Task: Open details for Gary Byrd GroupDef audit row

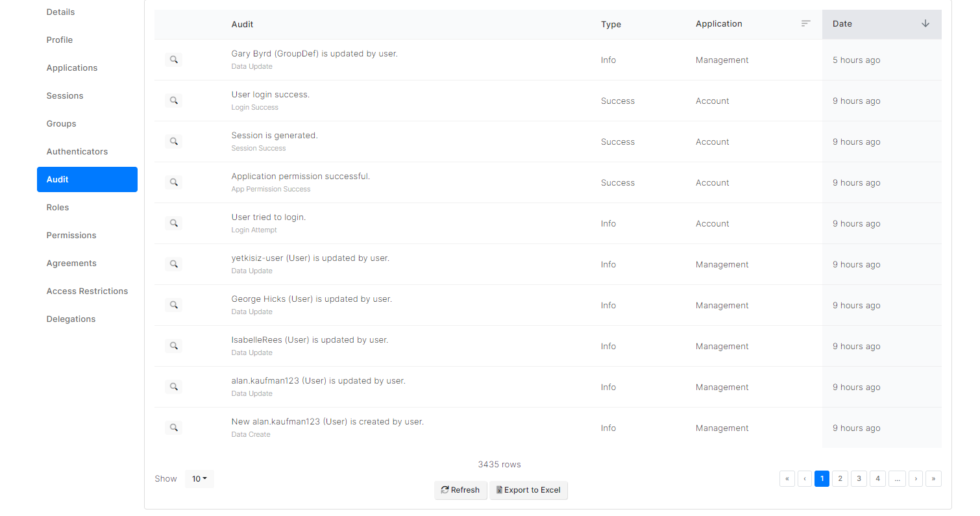Action: pos(173,60)
